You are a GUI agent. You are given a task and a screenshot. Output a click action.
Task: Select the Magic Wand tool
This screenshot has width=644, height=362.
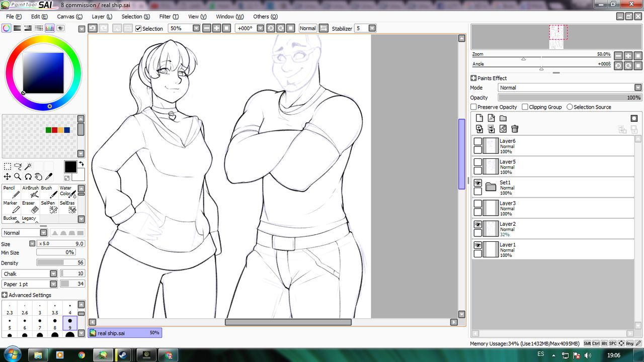(28, 166)
